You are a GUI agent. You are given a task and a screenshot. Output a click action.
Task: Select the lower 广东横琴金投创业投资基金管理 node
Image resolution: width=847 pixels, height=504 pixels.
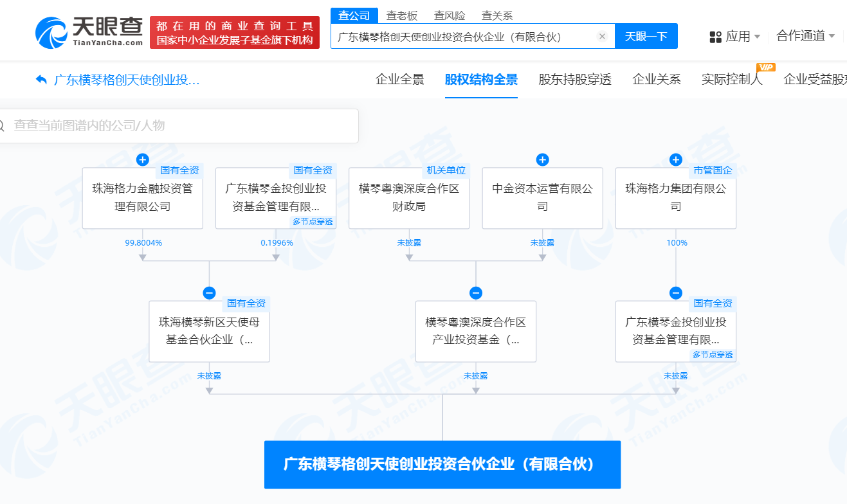[676, 331]
